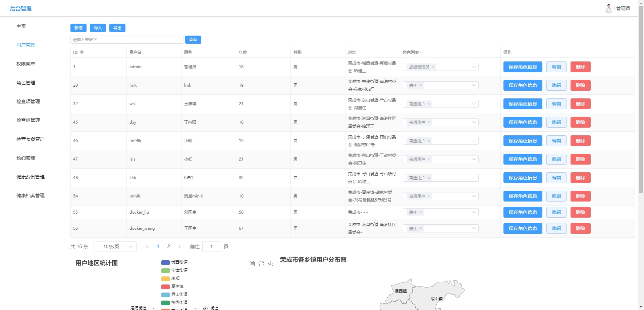Open 角色管理 in the sidebar

click(x=26, y=83)
